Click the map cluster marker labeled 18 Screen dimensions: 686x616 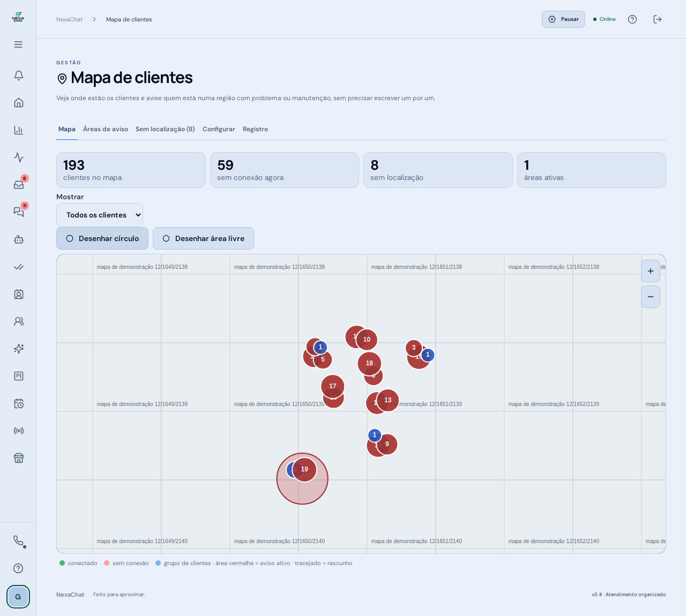tap(369, 363)
